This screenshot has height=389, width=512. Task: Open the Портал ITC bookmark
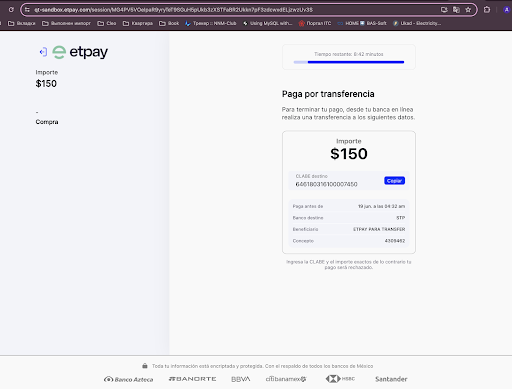(315, 23)
